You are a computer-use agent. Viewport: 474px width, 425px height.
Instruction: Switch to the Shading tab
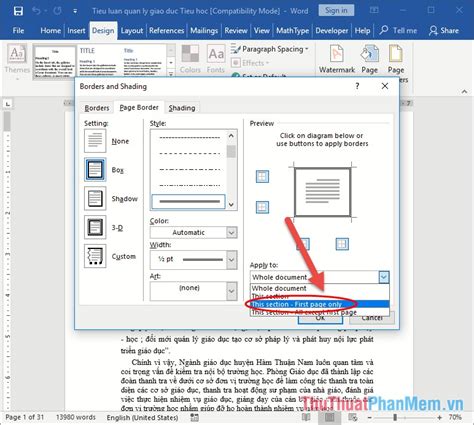182,108
